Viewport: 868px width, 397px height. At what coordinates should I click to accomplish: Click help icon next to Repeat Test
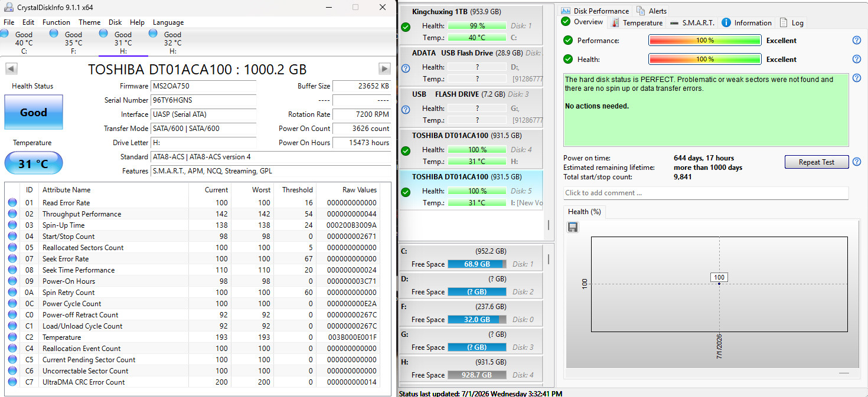tap(857, 162)
